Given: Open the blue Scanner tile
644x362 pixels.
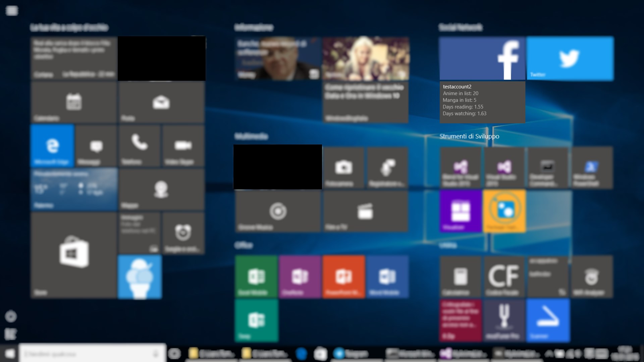Looking at the screenshot, I should 548,320.
